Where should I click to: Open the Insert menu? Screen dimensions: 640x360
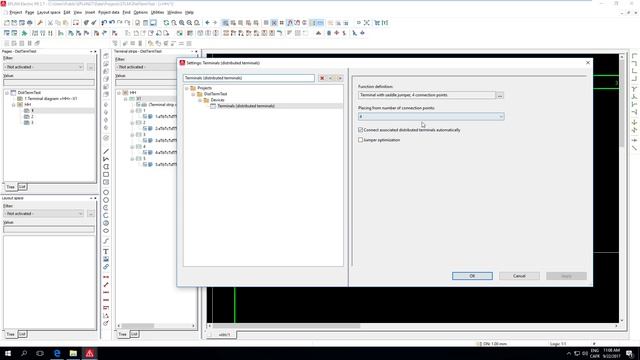click(90, 13)
